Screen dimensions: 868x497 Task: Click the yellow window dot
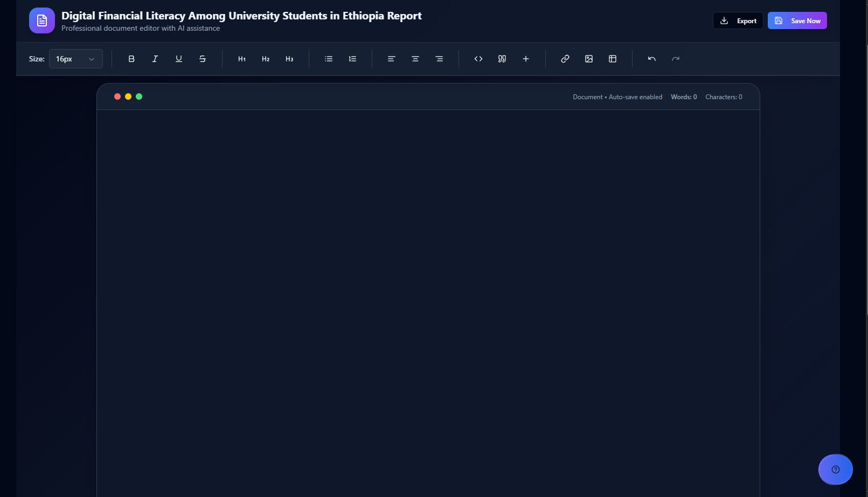(128, 96)
